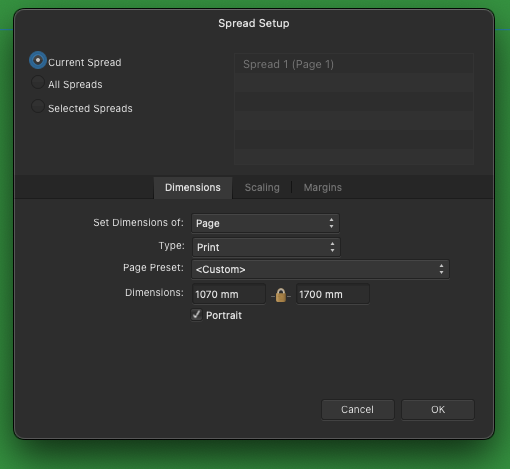Choose the All Spreads option
Viewport: 510px width, 469px height.
[x=38, y=82]
